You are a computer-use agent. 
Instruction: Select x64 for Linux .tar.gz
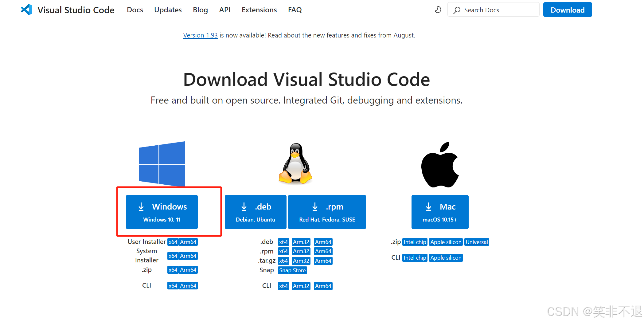pyautogui.click(x=283, y=261)
